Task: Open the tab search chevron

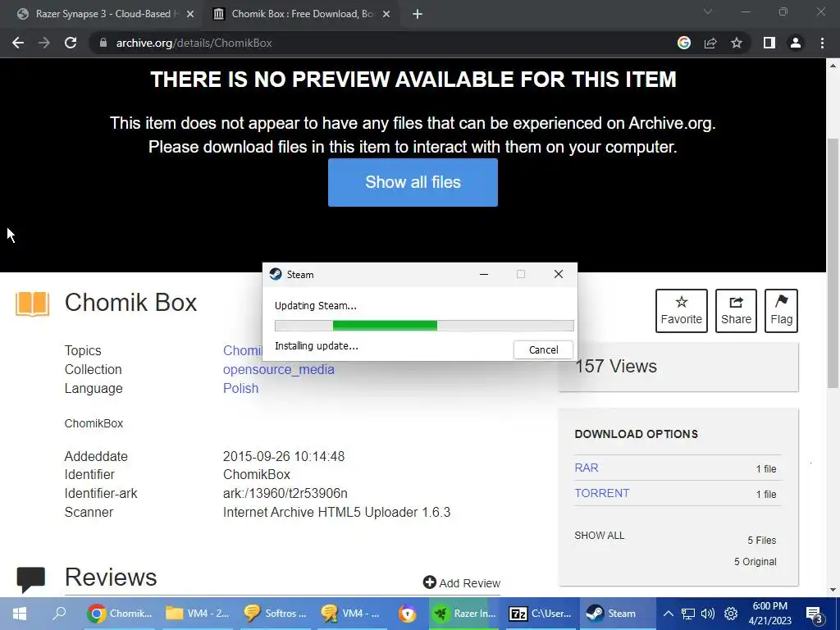Action: click(x=708, y=11)
